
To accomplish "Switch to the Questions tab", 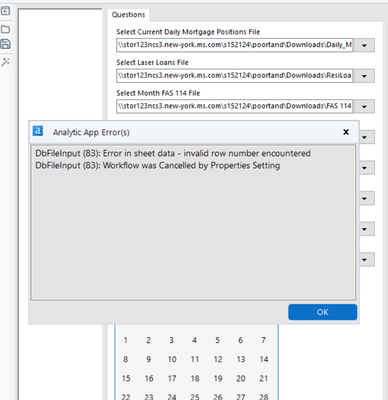I will (128, 15).
